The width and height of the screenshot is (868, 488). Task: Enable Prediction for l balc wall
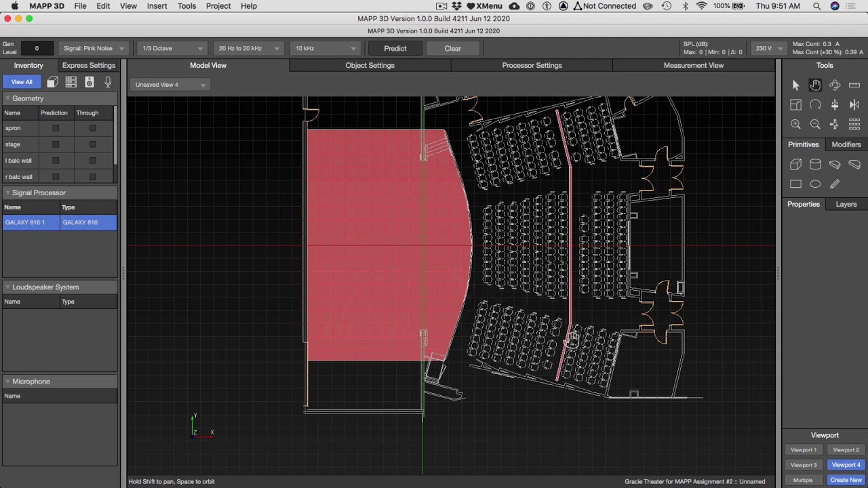coord(56,161)
